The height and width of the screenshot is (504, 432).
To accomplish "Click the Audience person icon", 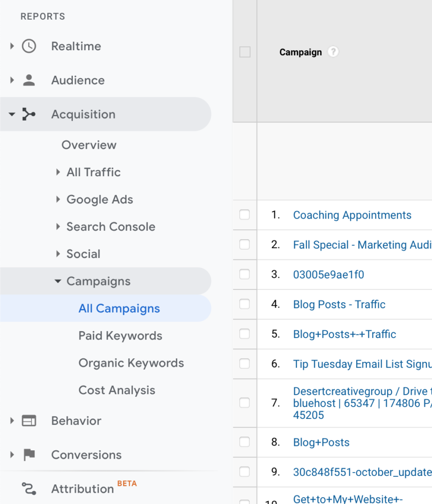I will [29, 80].
